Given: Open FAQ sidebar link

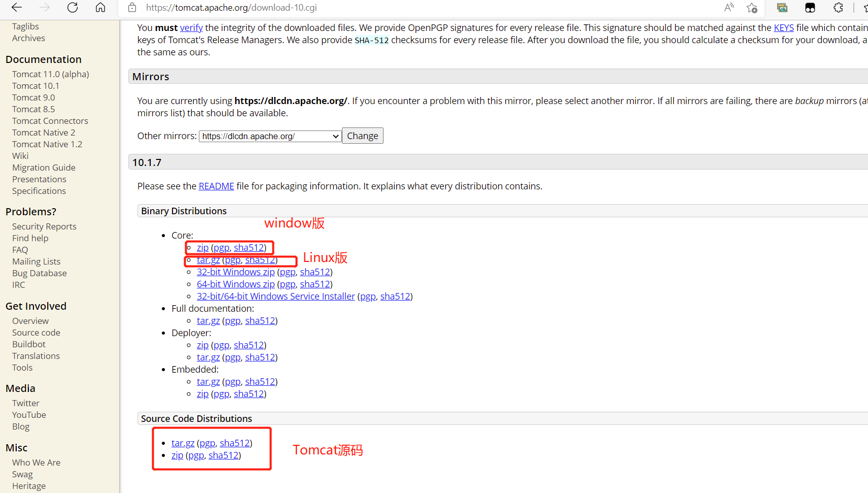Looking at the screenshot, I should (20, 250).
